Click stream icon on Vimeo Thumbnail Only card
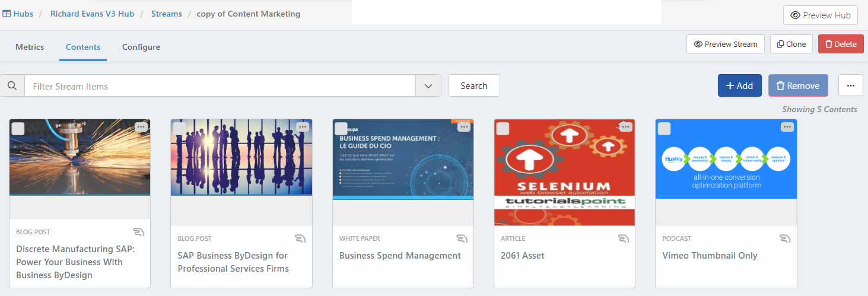This screenshot has width=868, height=296. coord(784,238)
